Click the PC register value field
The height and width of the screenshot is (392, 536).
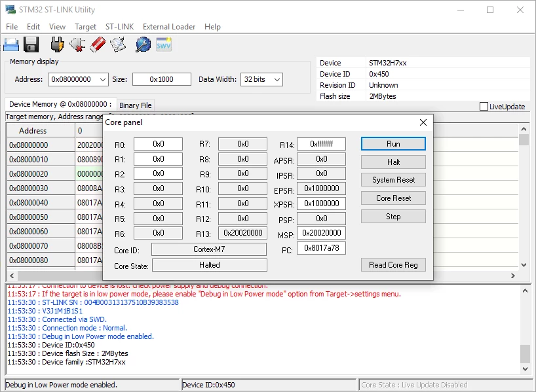(321, 248)
